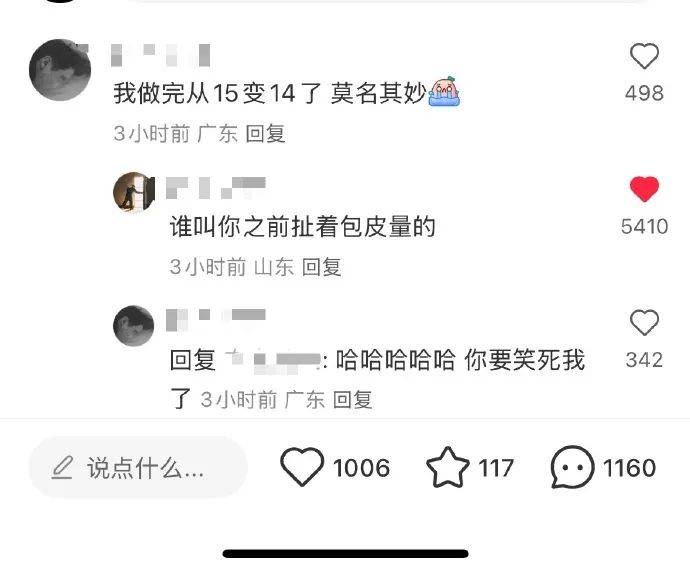Tap the pencil icon in comment box
Image resolution: width=690 pixels, height=572 pixels.
[62, 467]
